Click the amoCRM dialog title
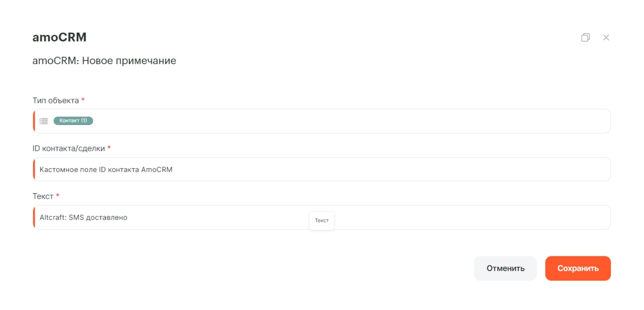The width and height of the screenshot is (644, 310). pos(59,37)
